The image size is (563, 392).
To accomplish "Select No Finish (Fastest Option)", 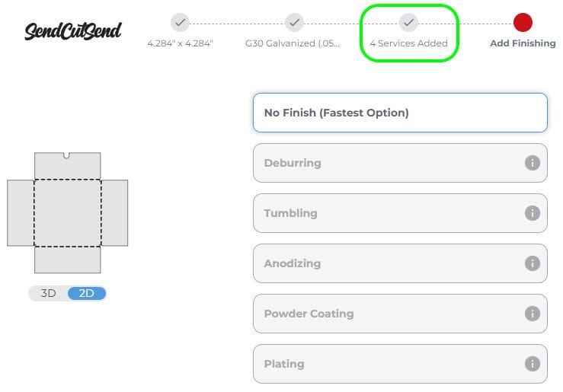I will (400, 113).
